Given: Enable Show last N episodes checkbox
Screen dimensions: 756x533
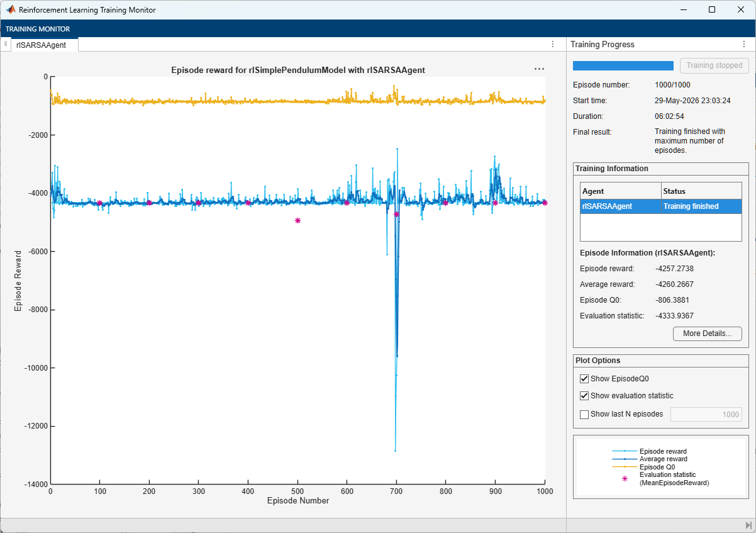Looking at the screenshot, I should pos(584,414).
